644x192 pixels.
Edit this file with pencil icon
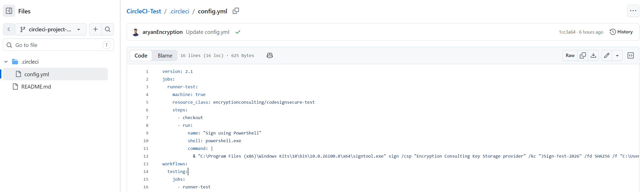[607, 55]
